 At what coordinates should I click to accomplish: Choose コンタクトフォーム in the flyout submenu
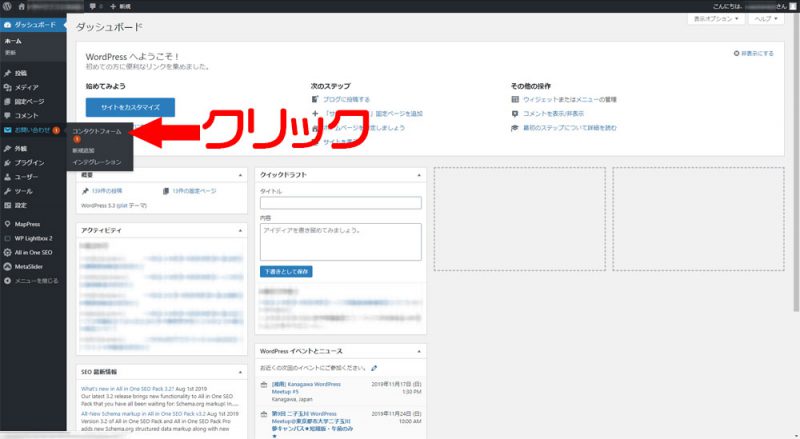click(97, 131)
